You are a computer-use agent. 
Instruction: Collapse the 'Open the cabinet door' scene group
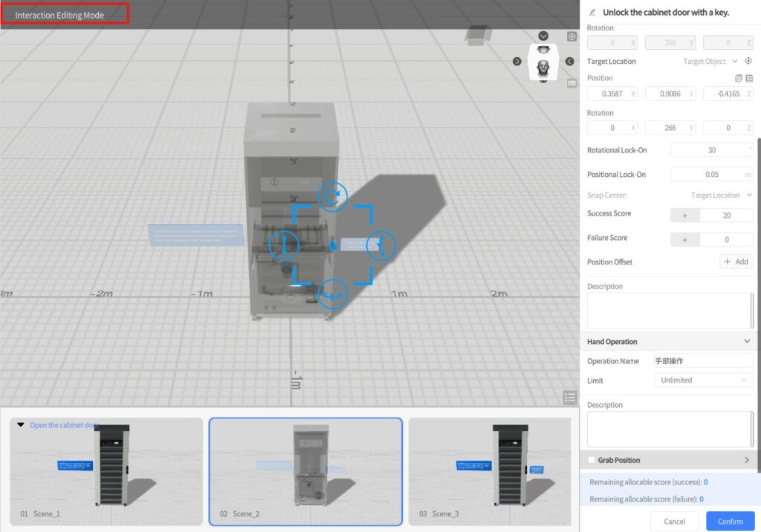coord(20,425)
